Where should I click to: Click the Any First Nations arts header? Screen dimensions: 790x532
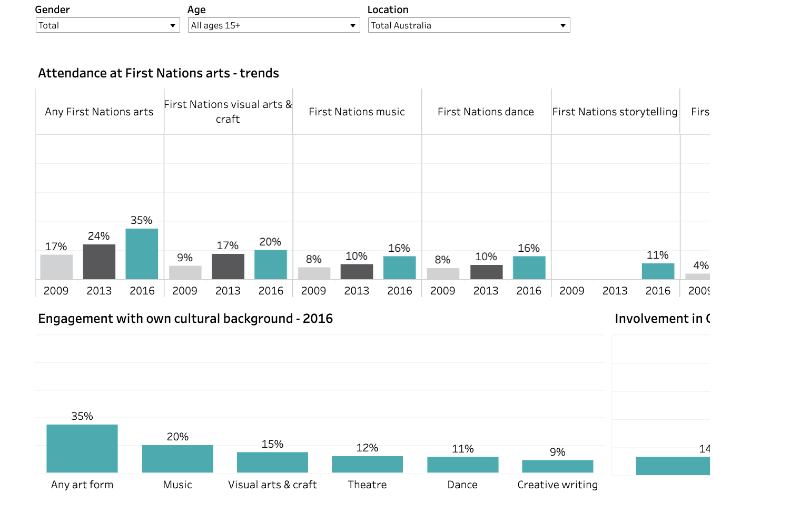click(99, 112)
